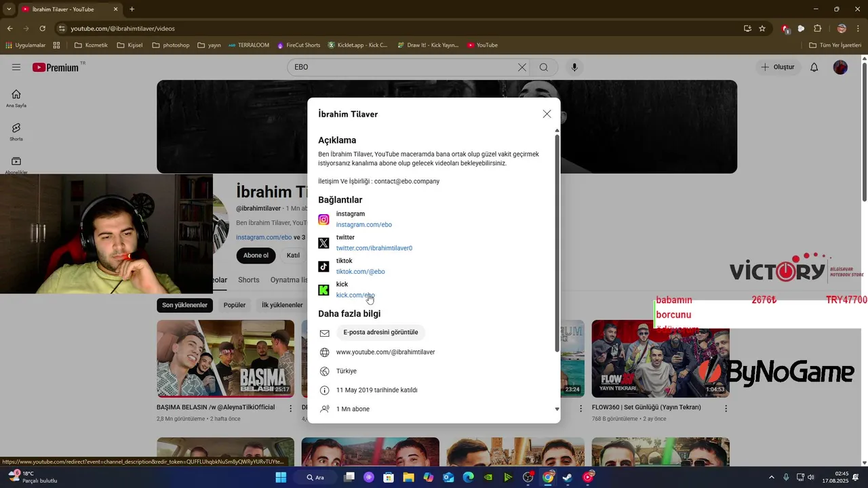Open the instagram.com/ebo link in the dialog
The width and height of the screenshot is (868, 488).
(x=363, y=224)
